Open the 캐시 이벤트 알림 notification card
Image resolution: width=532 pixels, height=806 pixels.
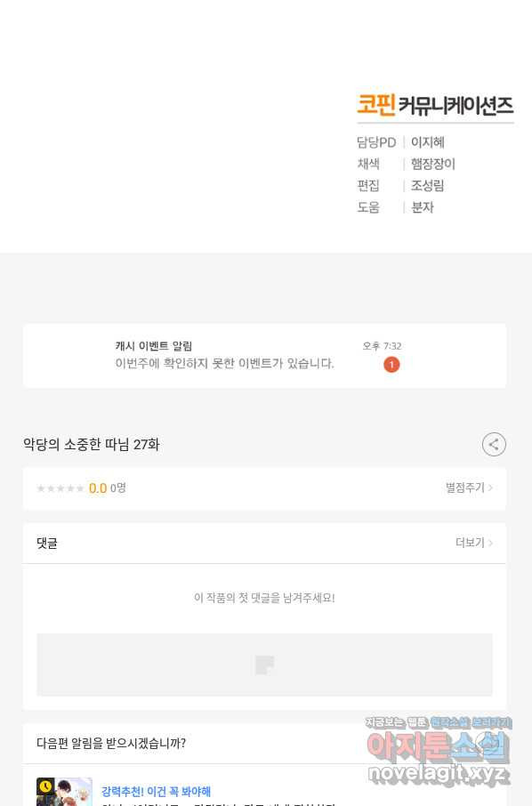[x=265, y=356]
